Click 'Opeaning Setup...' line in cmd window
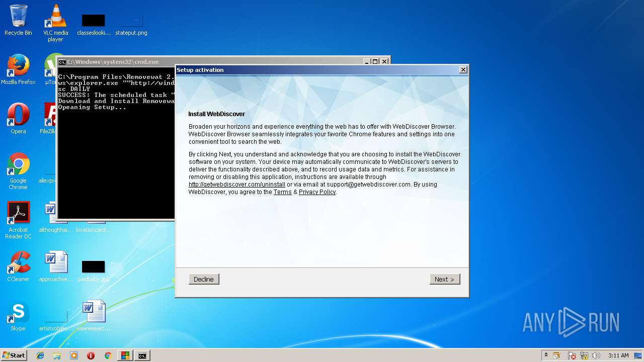This screenshot has width=644, height=362. click(92, 107)
